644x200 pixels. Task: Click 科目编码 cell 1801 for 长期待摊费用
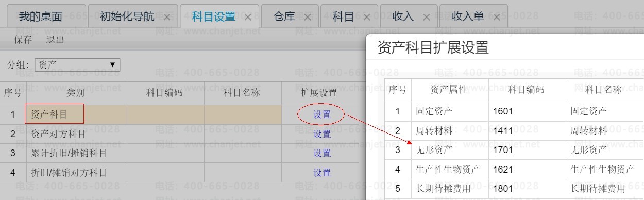[x=527, y=189]
